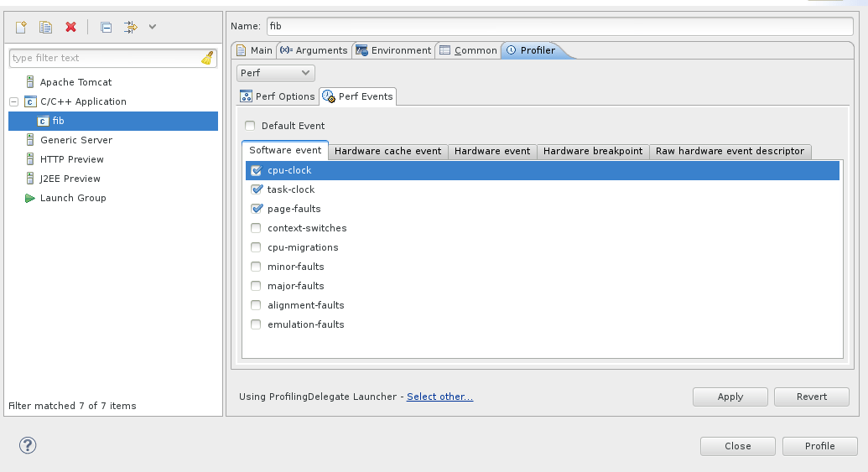
Task: Check the alignment-faults event
Action: [x=256, y=305]
